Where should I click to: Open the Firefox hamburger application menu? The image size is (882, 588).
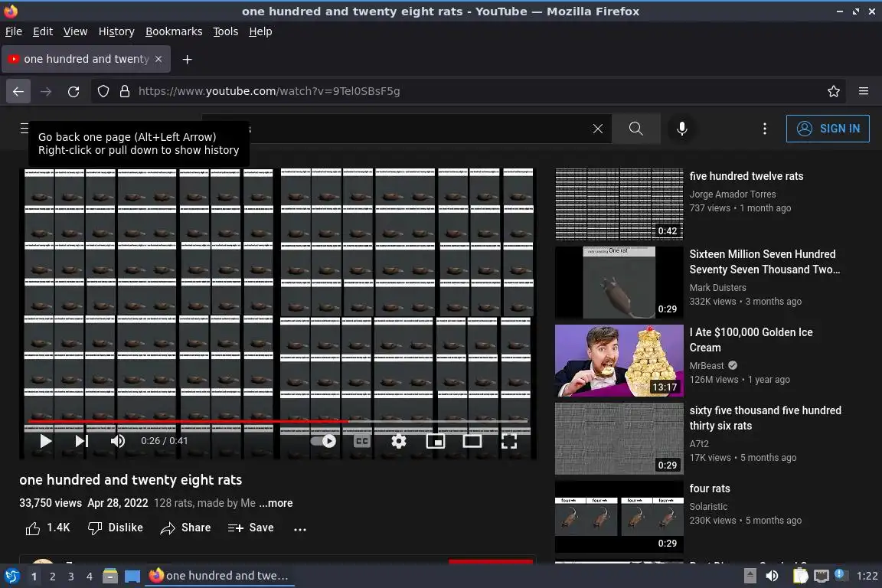pyautogui.click(x=864, y=91)
